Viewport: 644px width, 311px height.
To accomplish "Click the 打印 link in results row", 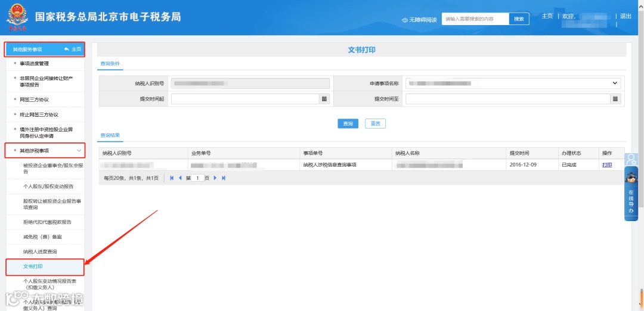I will coord(607,165).
